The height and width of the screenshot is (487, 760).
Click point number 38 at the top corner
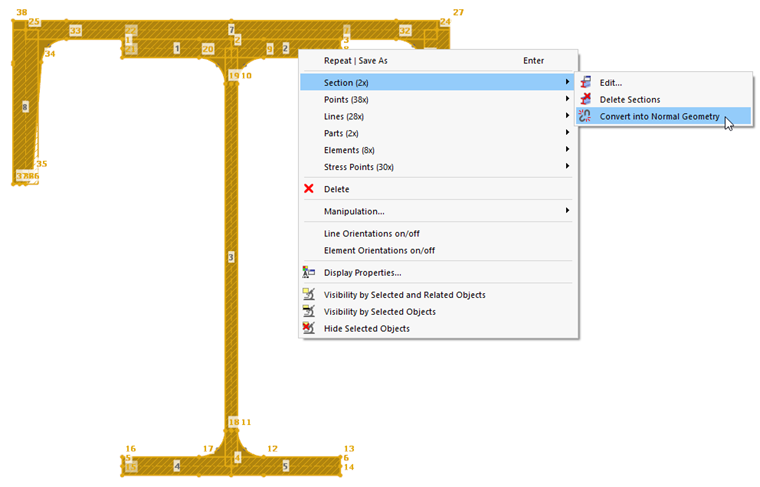click(22, 12)
